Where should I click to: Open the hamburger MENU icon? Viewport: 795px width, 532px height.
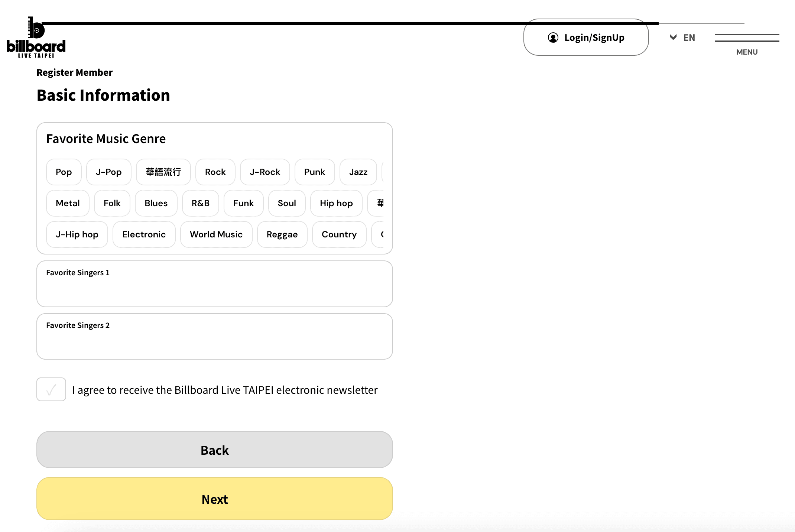[747, 38]
